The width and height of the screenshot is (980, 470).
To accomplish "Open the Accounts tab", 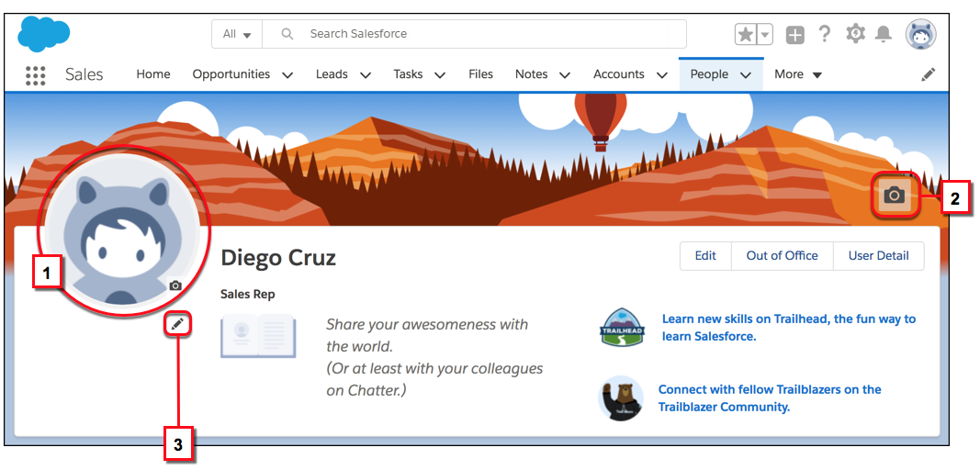I will [619, 74].
